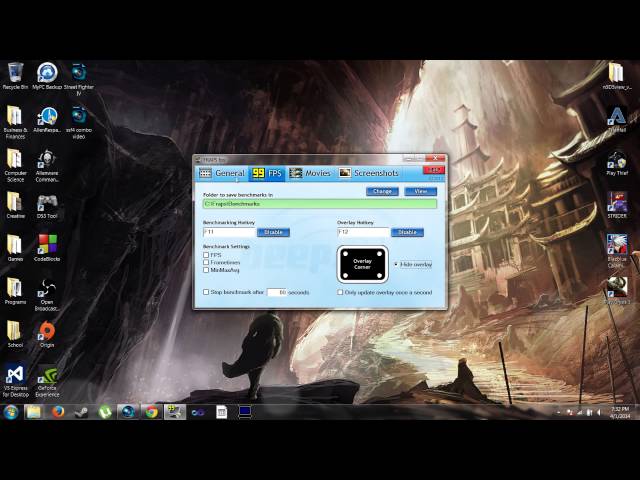Image resolution: width=640 pixels, height=480 pixels.
Task: Click the folder icon at top-right desktop
Action: tap(616, 76)
